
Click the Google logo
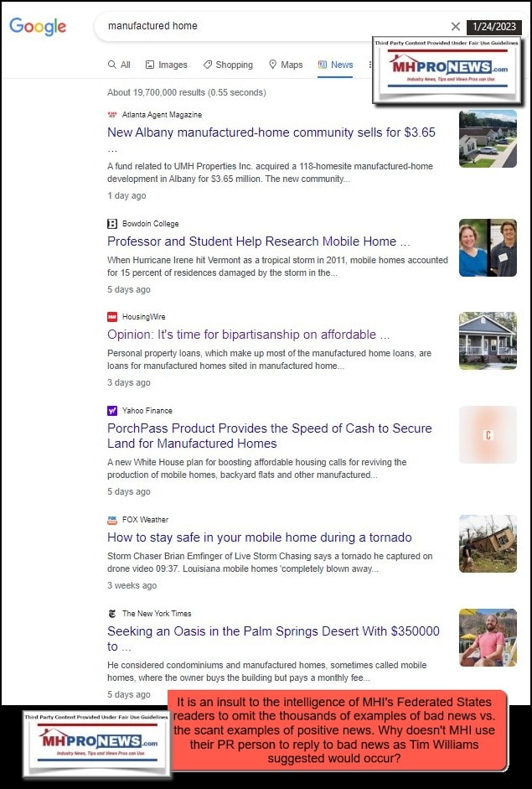[x=38, y=26]
